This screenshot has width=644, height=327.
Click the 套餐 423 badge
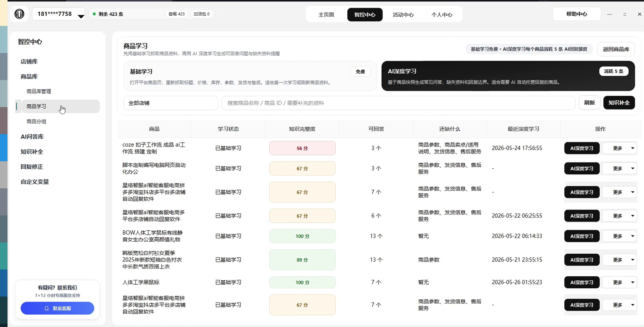tap(176, 14)
